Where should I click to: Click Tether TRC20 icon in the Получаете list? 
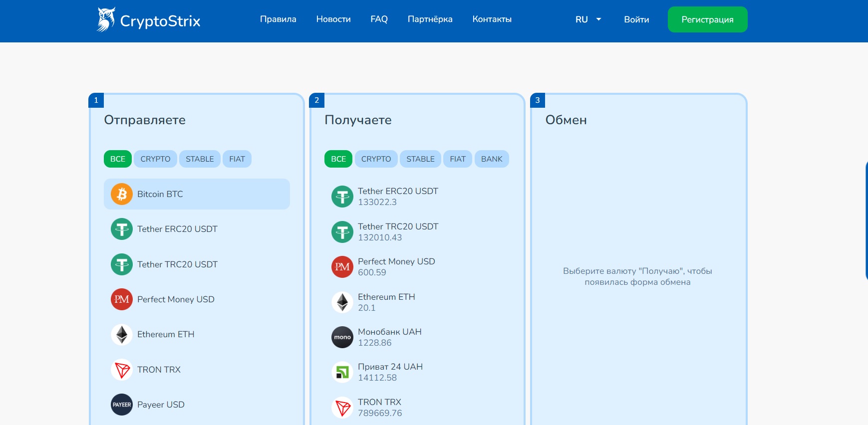point(342,232)
